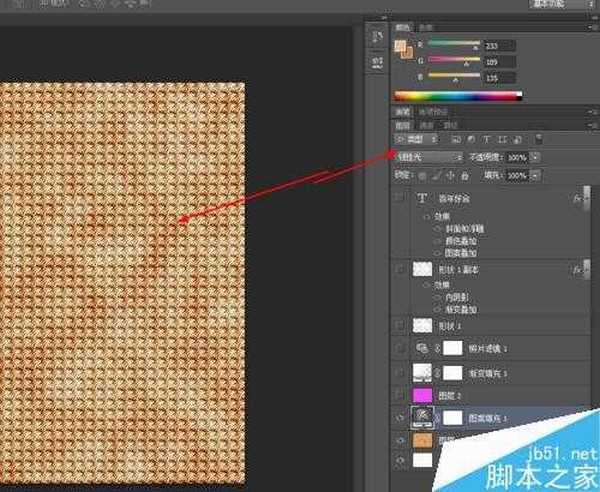
Task: Click the top collapsed panel dock icon
Action: pyautogui.click(x=376, y=35)
